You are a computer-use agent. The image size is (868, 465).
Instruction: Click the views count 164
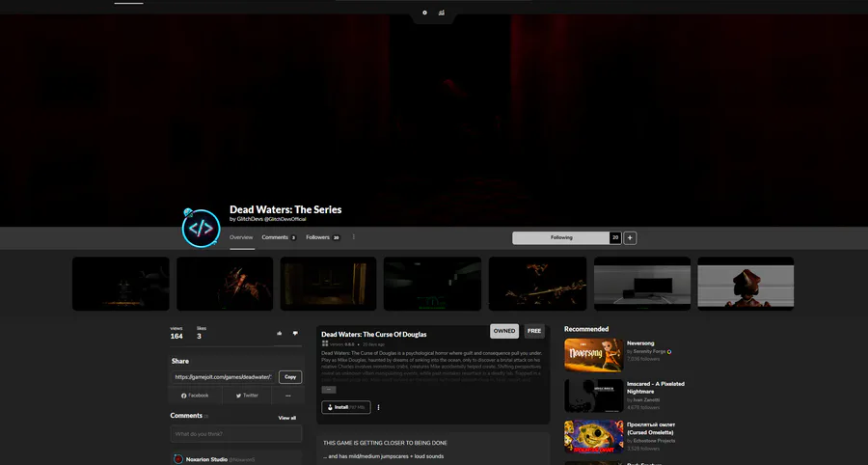[x=176, y=336]
